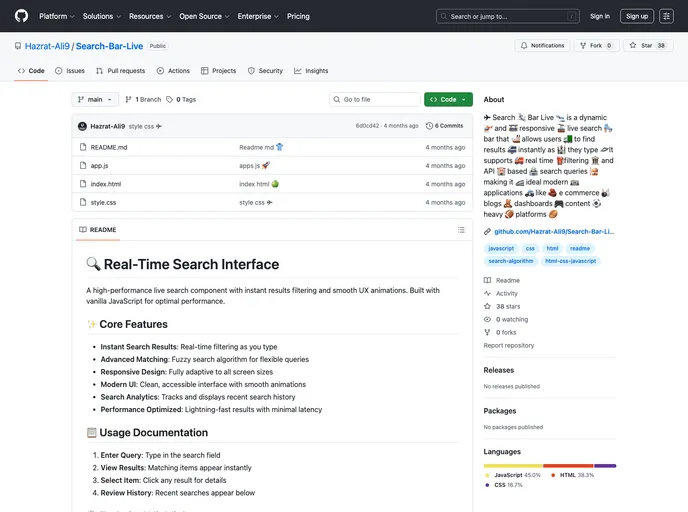
Task: Click the Fork repository button
Action: point(592,45)
